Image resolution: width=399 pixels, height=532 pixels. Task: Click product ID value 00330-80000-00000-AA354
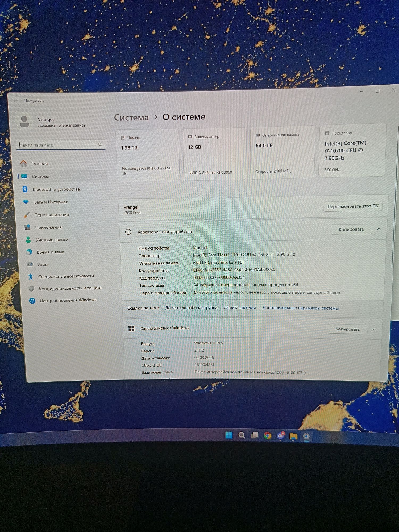point(219,277)
